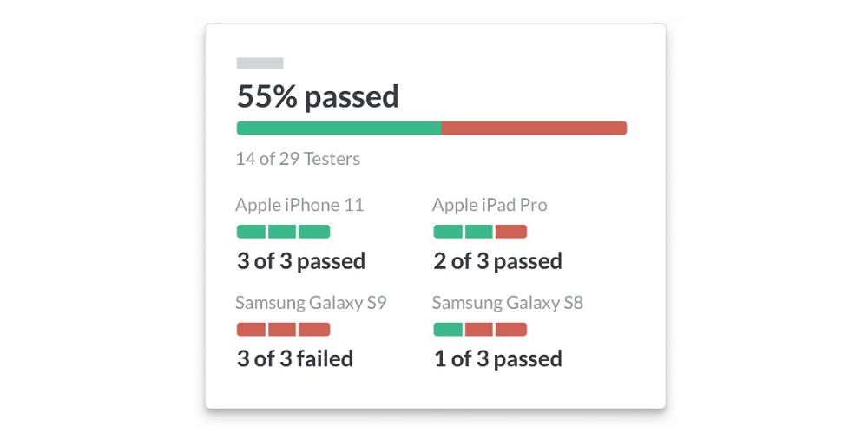Open the Samsung Galaxy S8 device label
The image size is (868, 440).
(508, 303)
